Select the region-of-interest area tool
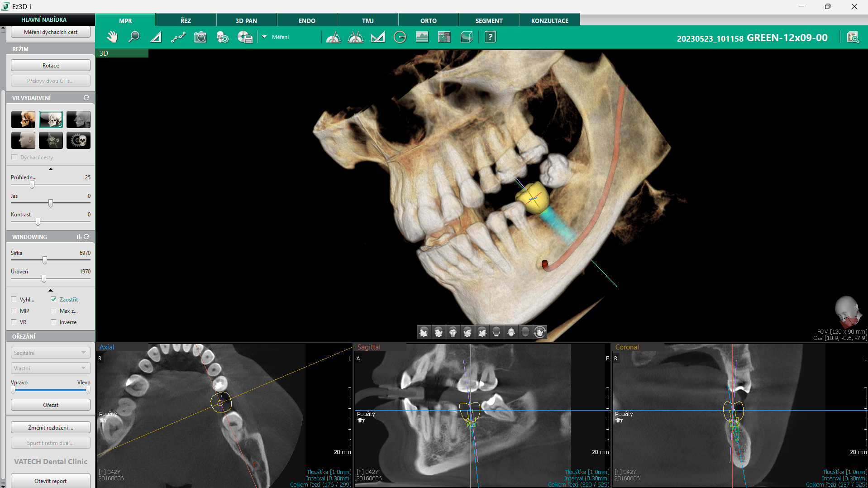The image size is (868, 488). click(x=444, y=37)
